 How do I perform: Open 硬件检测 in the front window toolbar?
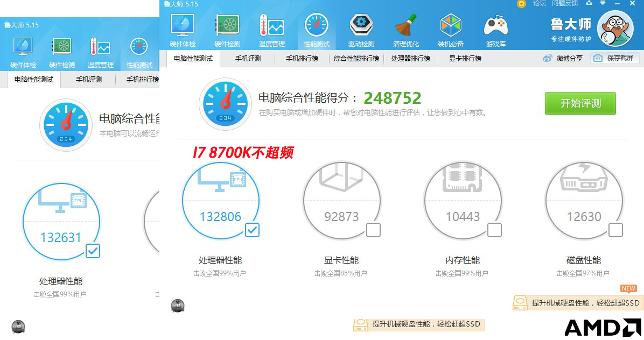227,30
